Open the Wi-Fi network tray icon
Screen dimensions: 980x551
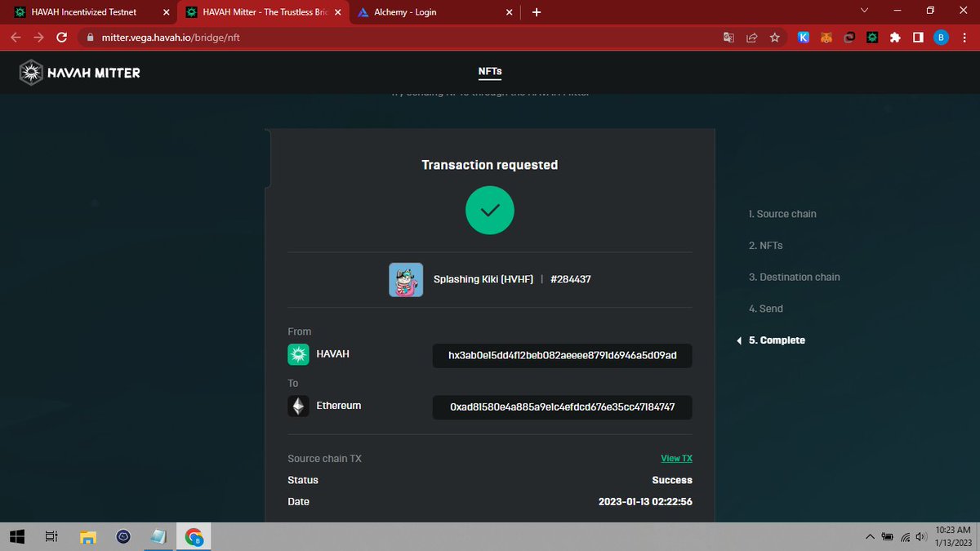[905, 536]
